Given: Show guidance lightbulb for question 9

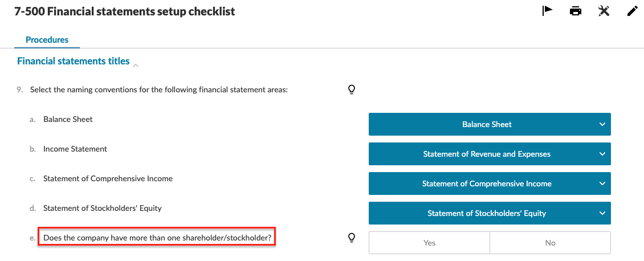Looking at the screenshot, I should (x=352, y=89).
